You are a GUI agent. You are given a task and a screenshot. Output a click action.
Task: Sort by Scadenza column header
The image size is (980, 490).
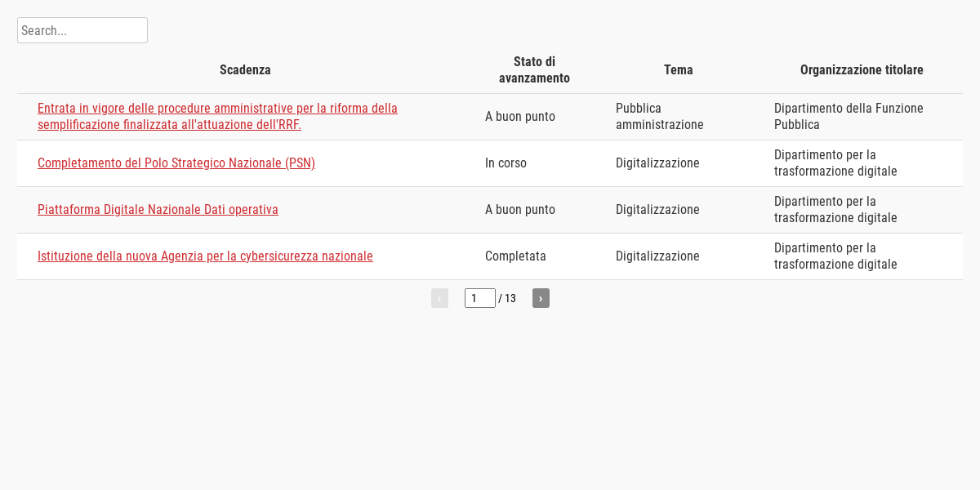[x=245, y=70]
